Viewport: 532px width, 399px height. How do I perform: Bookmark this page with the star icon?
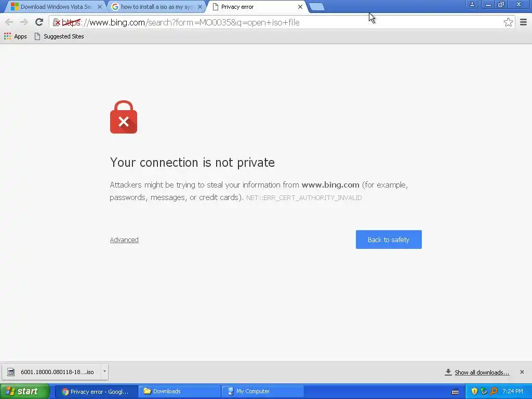point(508,22)
